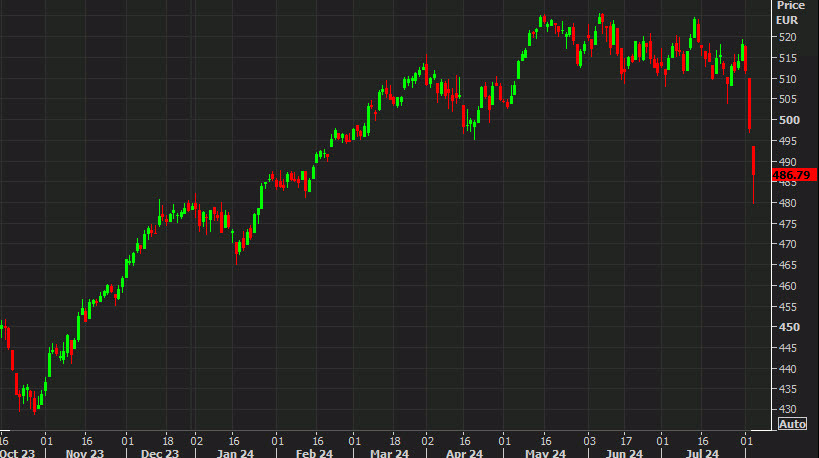Click the Dec 23 month label
Viewport: 819px width, 458px height.
click(x=160, y=453)
